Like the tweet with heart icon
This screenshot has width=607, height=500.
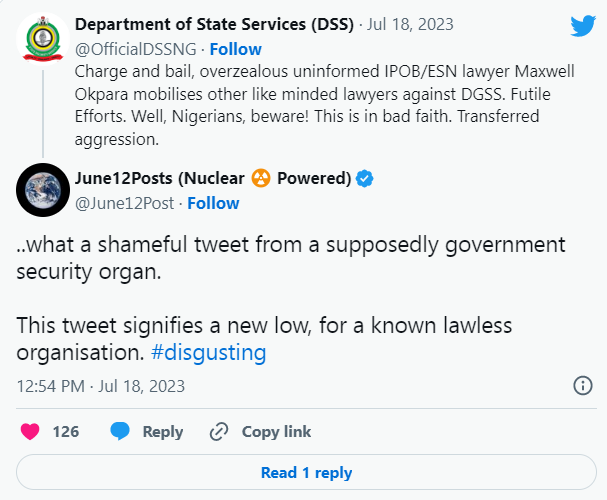pos(31,432)
